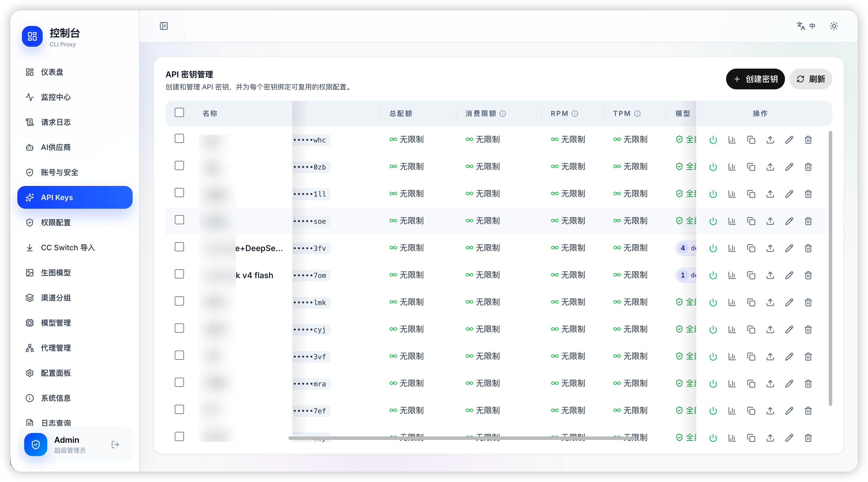
Task: View statistics for key ending in soe
Action: tap(732, 221)
